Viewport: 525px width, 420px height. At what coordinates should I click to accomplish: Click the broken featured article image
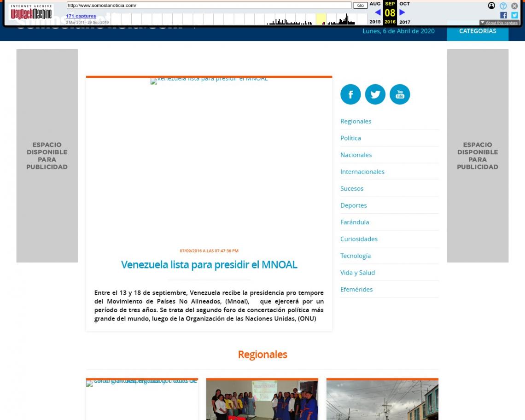pyautogui.click(x=209, y=81)
